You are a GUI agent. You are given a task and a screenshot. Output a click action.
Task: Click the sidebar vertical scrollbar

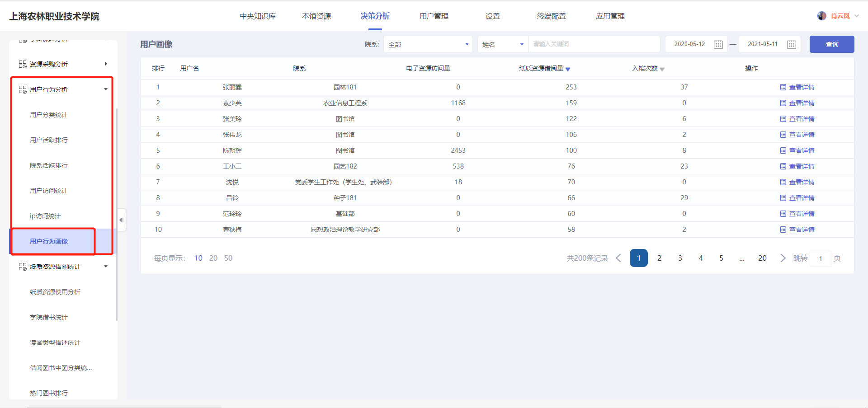click(x=117, y=215)
